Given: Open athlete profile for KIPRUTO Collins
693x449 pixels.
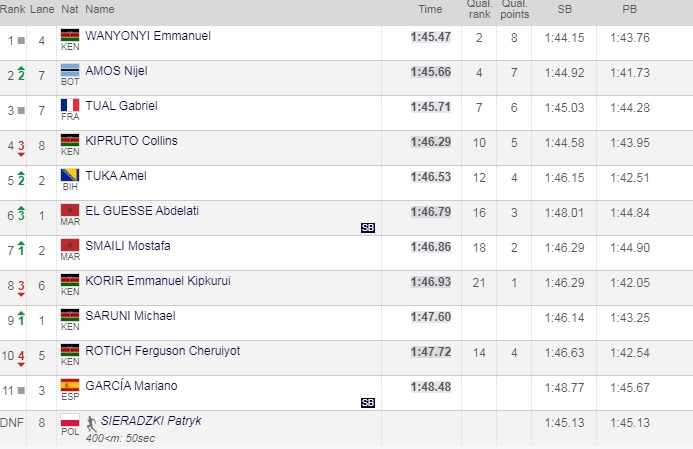Looking at the screenshot, I should (x=131, y=141).
